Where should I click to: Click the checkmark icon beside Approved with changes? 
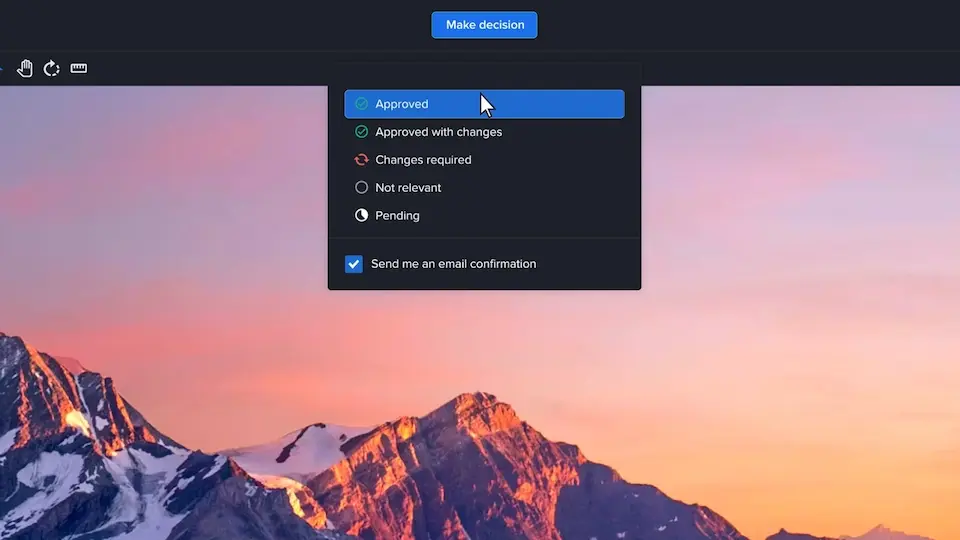tap(362, 132)
